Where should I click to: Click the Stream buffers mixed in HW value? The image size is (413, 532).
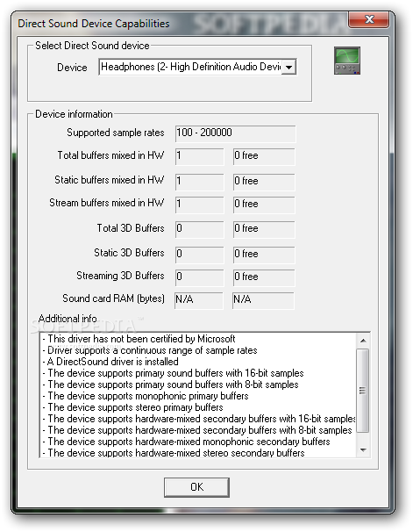pyautogui.click(x=199, y=205)
